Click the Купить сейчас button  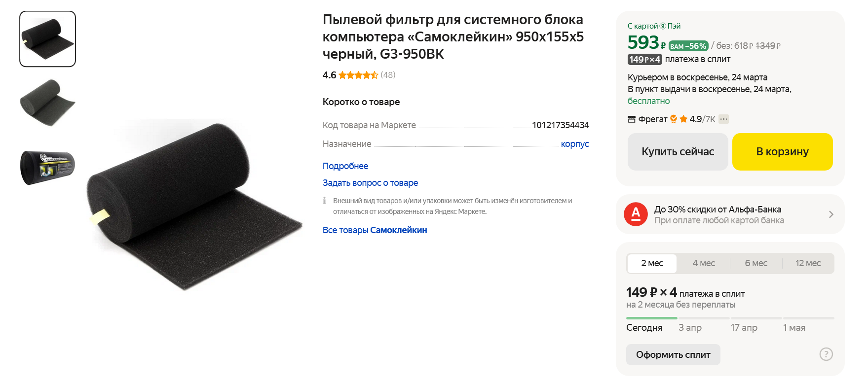(678, 152)
